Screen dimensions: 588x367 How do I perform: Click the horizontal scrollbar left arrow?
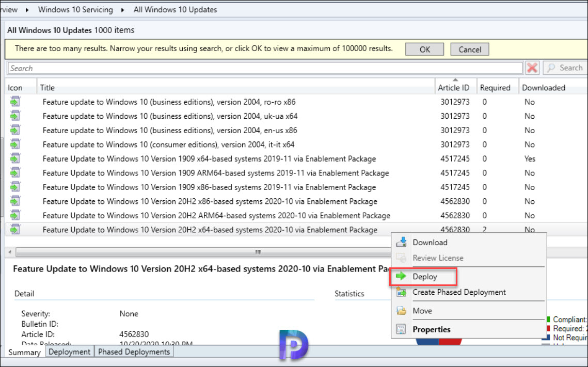[10, 252]
